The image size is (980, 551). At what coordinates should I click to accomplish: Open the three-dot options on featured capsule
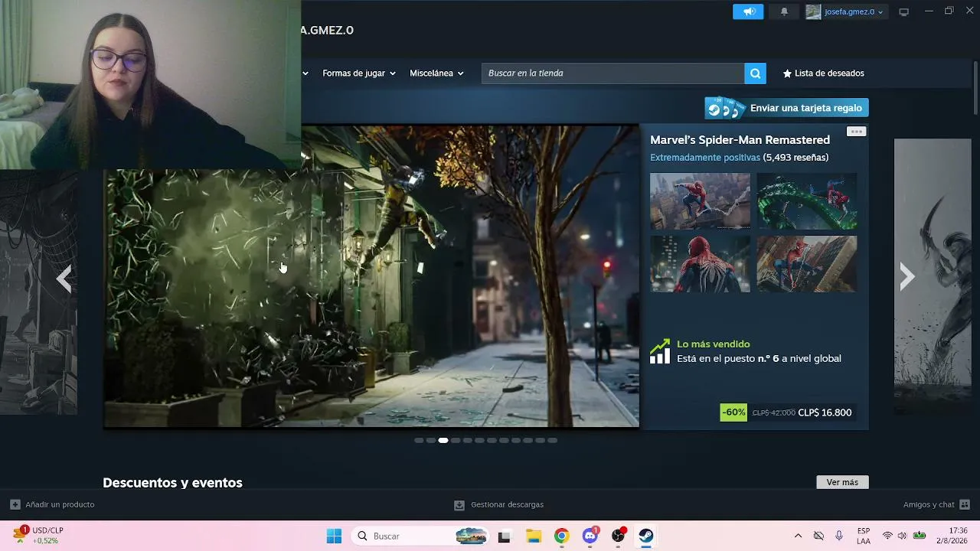click(856, 132)
